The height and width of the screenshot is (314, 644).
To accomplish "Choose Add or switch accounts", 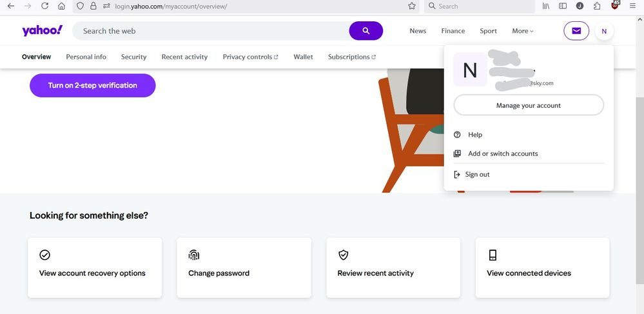I will pyautogui.click(x=503, y=153).
